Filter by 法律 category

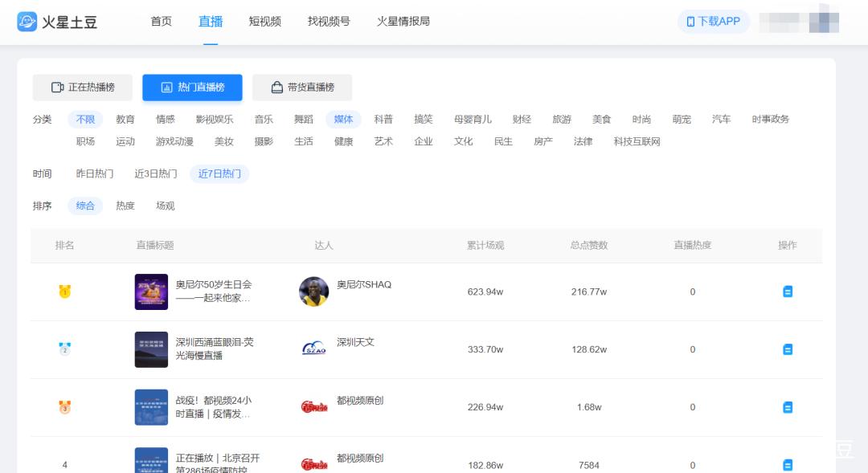583,141
